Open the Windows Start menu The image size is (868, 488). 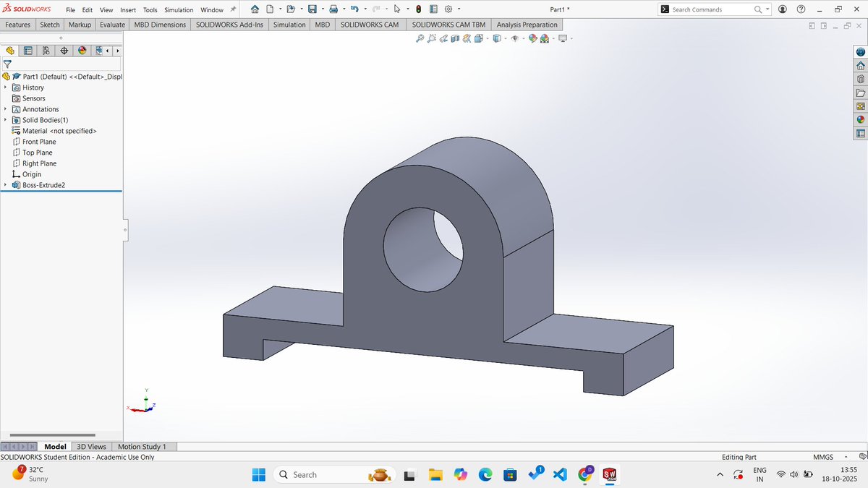click(x=258, y=474)
